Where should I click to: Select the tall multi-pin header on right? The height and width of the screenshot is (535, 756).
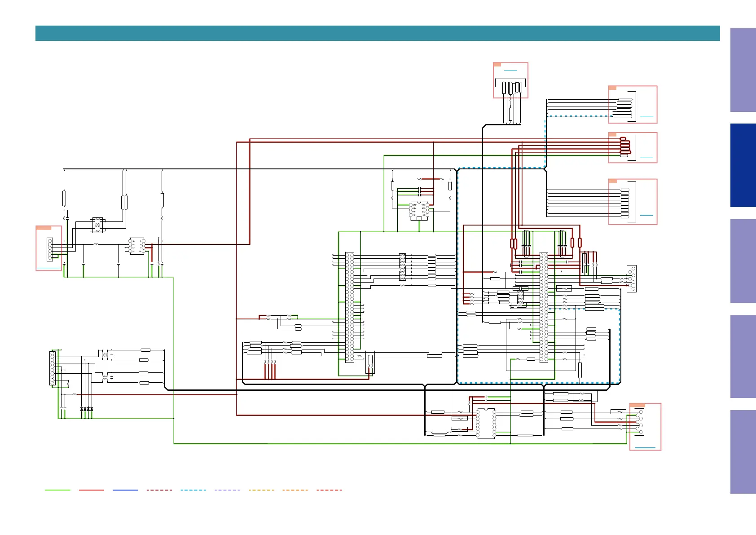544,307
